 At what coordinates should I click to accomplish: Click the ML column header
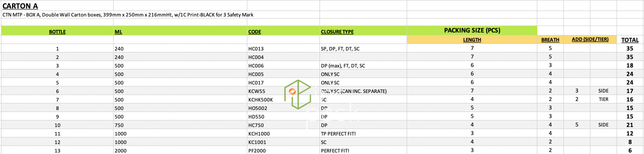tap(118, 32)
